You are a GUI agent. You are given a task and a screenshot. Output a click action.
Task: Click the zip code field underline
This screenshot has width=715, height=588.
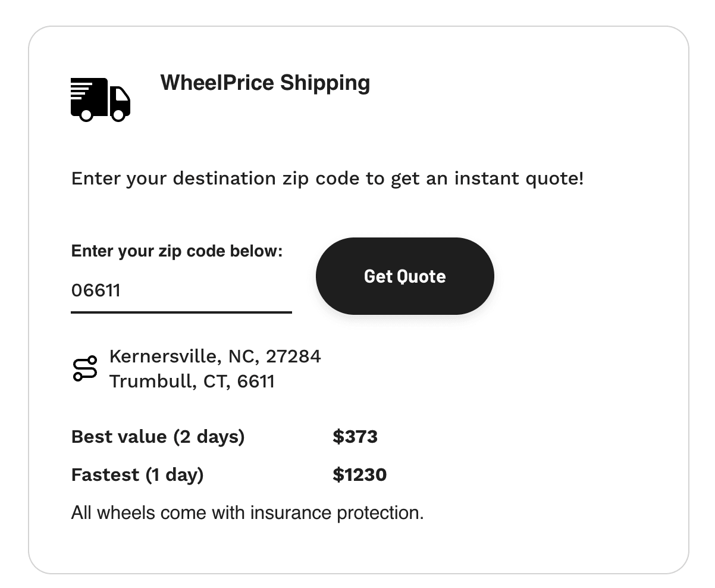(x=181, y=312)
